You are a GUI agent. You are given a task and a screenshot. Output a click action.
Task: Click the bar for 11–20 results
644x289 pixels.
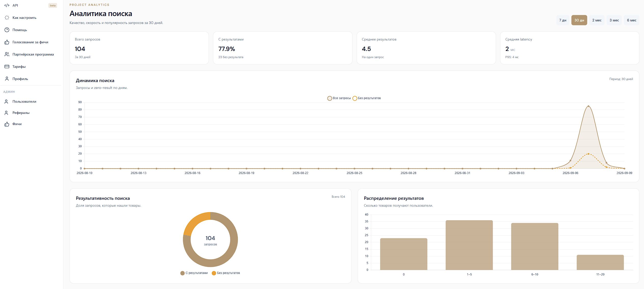point(600,262)
